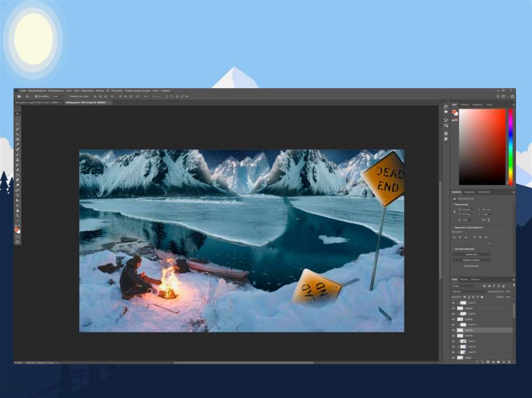Select the Pen tool
The width and height of the screenshot is (532, 398).
18,190
